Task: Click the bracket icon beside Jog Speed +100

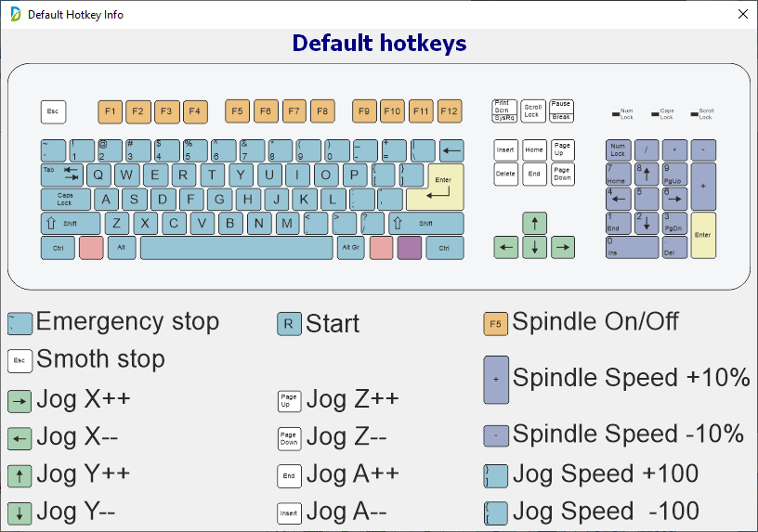Action: (x=496, y=476)
